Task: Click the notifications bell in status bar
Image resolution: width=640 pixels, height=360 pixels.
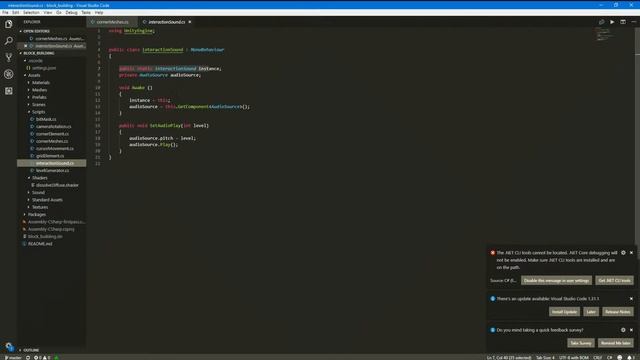Action: pyautogui.click(x=630, y=358)
